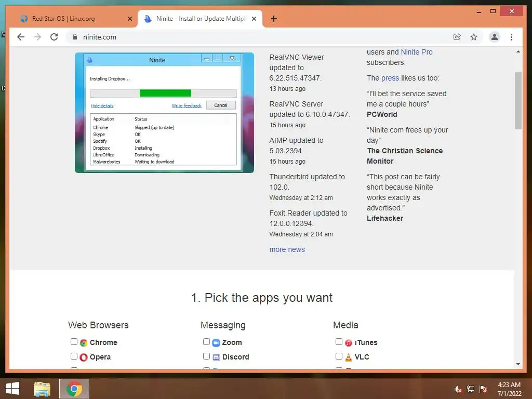Click the Ninite installer screenshot image
Image resolution: width=532 pixels, height=399 pixels.
(164, 113)
